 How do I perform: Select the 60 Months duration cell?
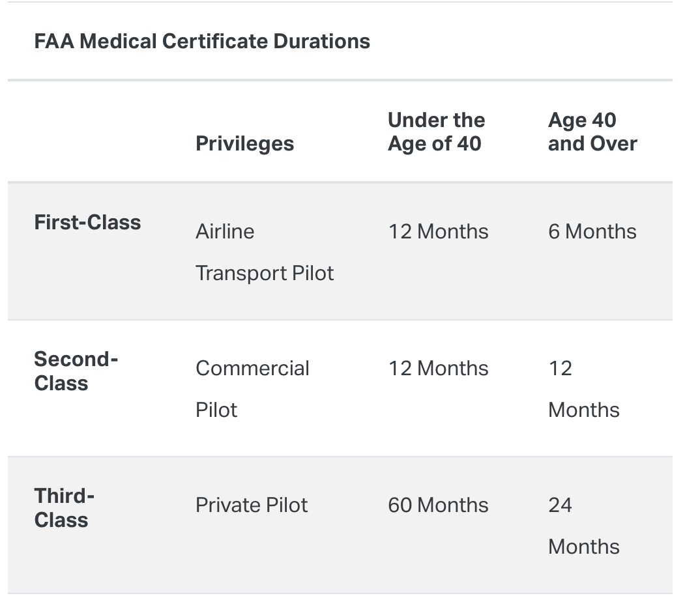[438, 505]
